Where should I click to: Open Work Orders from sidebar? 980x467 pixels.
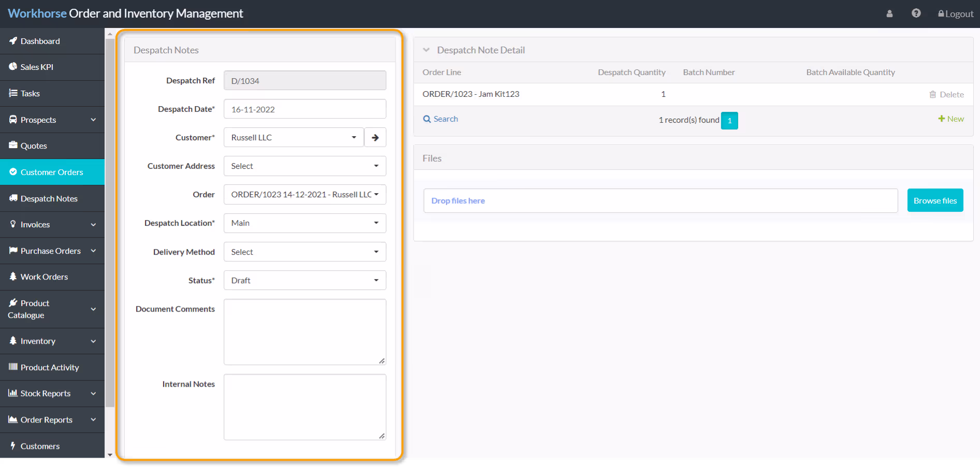[x=52, y=276]
